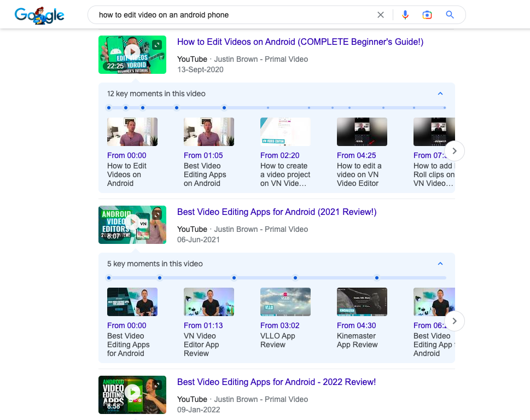The height and width of the screenshot is (420, 530).
Task: Open Best Video Editing Apps 2021 Review link
Action: [x=277, y=212]
